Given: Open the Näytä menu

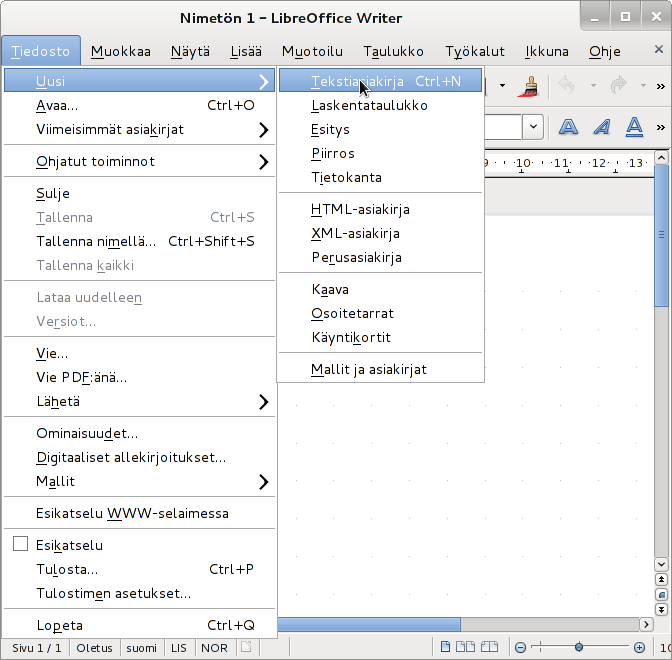Looking at the screenshot, I should pos(190,51).
